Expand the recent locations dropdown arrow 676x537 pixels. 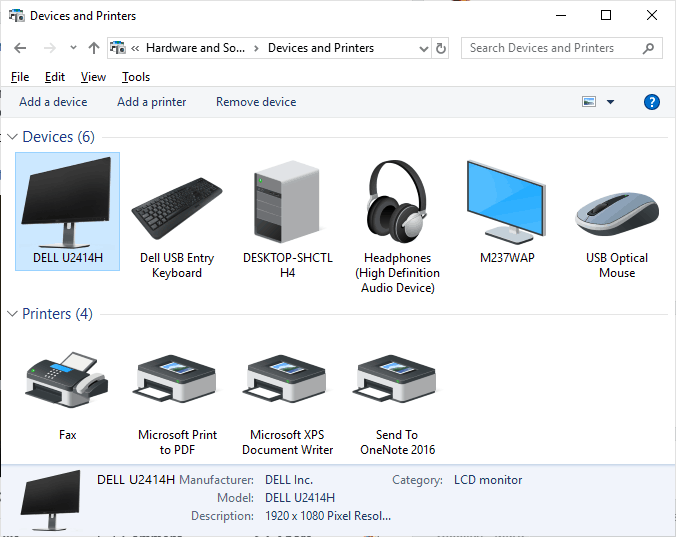click(73, 48)
